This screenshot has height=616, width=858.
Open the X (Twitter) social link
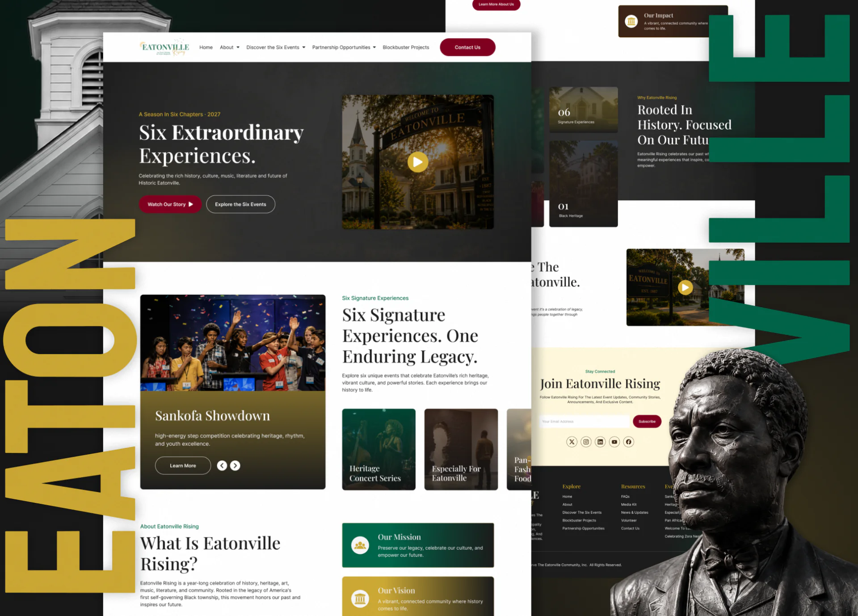coord(572,442)
